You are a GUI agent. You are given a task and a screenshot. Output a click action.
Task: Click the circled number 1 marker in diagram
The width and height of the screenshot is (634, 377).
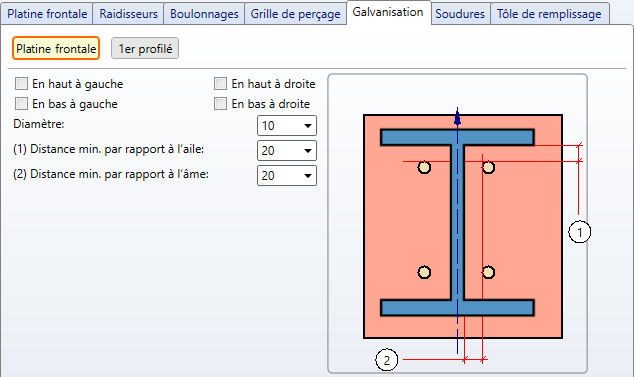[579, 232]
